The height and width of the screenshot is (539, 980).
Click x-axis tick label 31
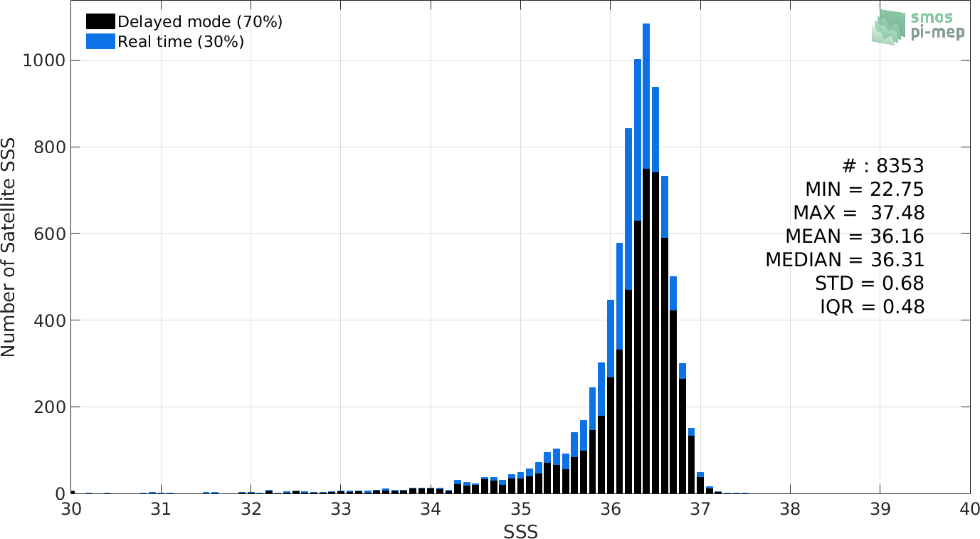(161, 509)
